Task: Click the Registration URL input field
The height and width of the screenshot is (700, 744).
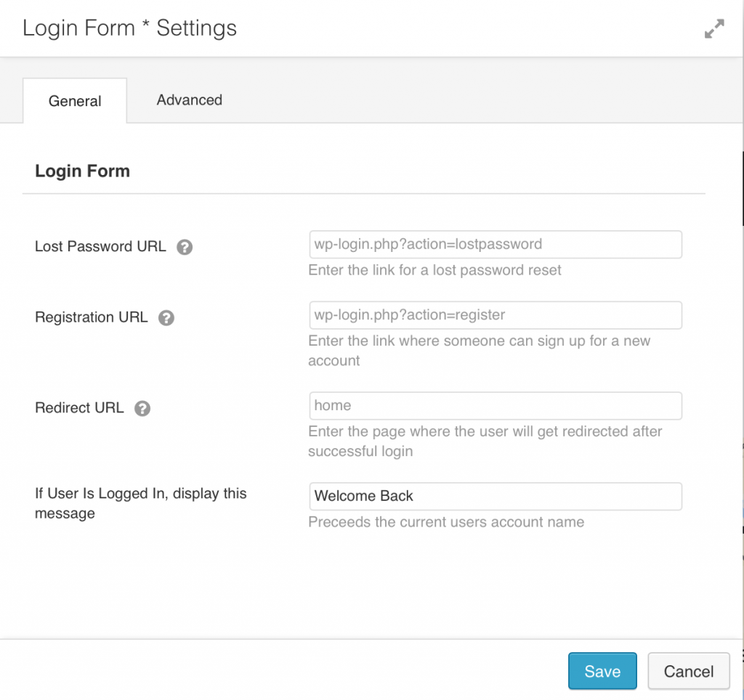Action: click(x=496, y=315)
